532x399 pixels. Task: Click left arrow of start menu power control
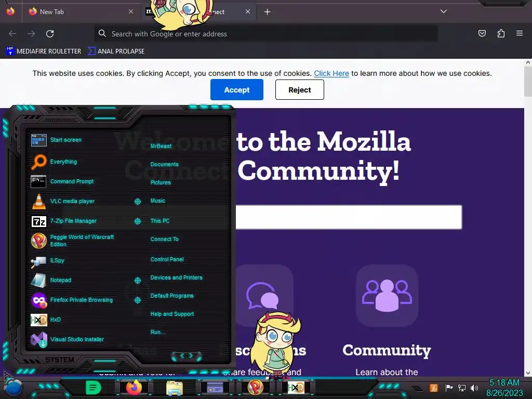click(x=182, y=355)
